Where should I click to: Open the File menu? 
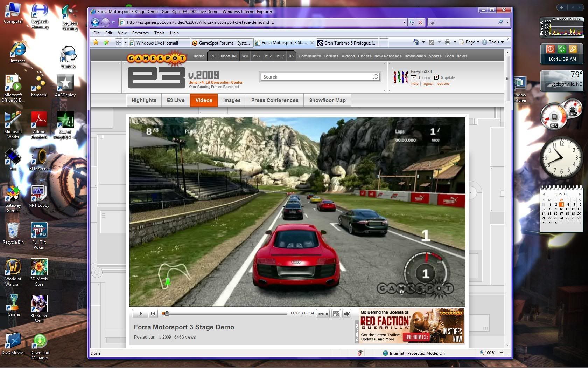97,33
